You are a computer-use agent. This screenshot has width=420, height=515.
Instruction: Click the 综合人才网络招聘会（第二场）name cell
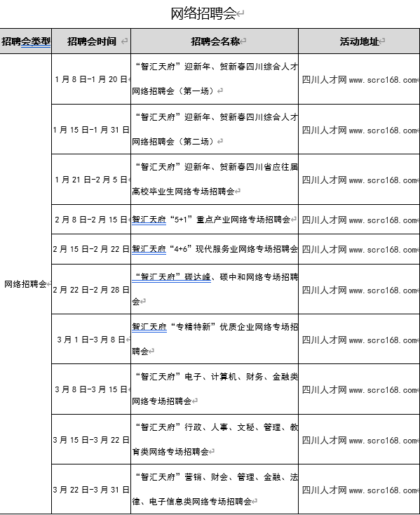coord(215,129)
